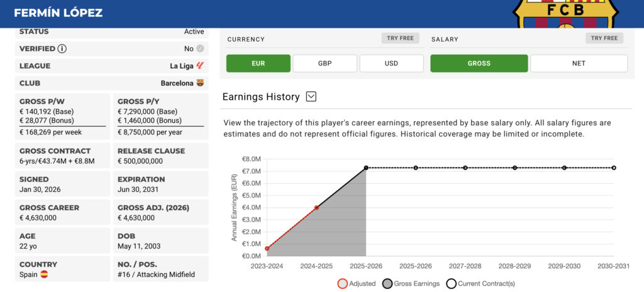Click the '#16 / Attacking Midfield' value

pyautogui.click(x=156, y=274)
